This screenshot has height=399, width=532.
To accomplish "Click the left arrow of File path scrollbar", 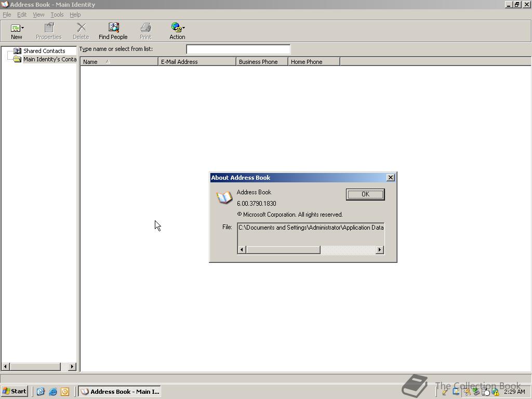I will pyautogui.click(x=242, y=250).
